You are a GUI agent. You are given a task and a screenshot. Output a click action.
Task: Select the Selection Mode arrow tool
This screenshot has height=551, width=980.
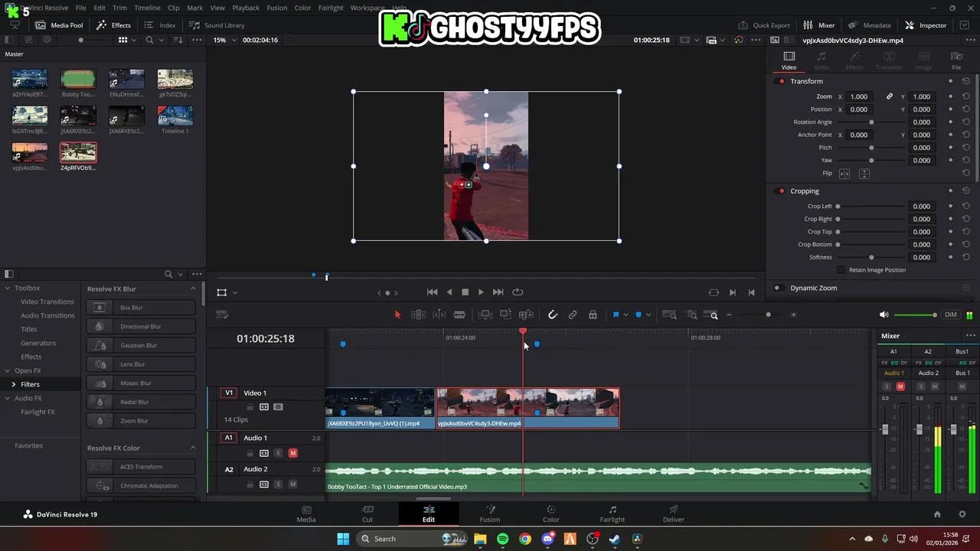[x=397, y=315]
